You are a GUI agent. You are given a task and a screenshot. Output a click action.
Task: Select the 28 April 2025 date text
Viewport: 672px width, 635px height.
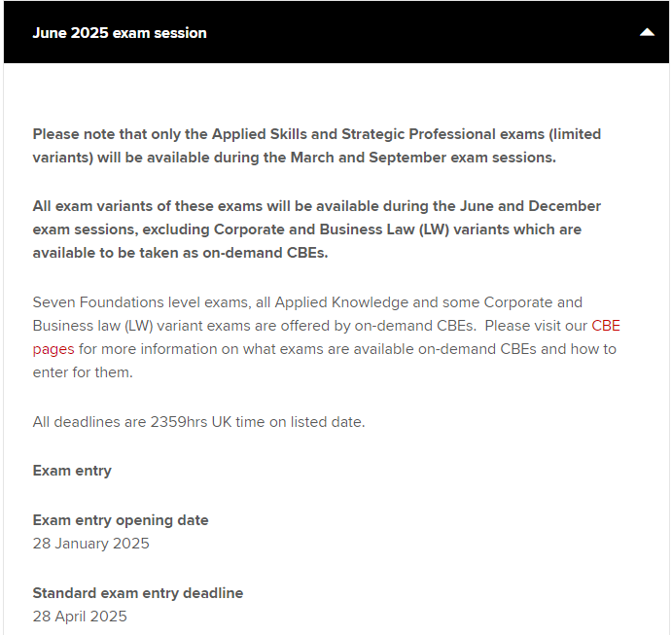(x=80, y=617)
